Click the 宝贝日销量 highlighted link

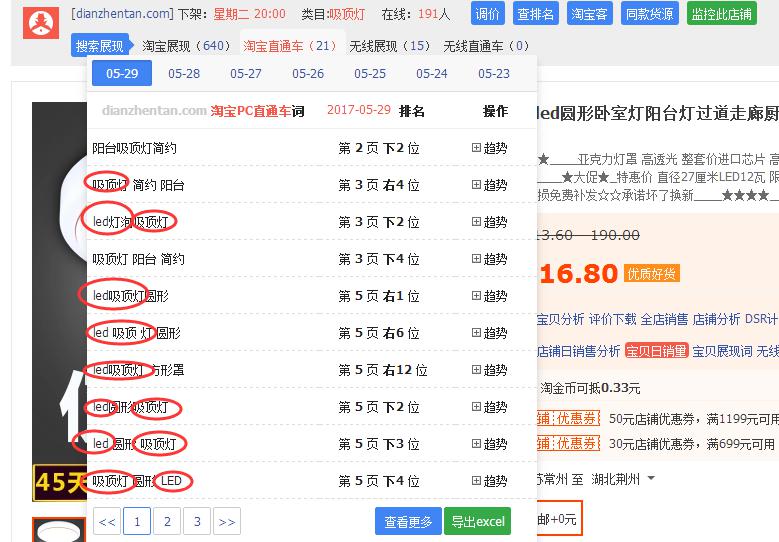656,351
